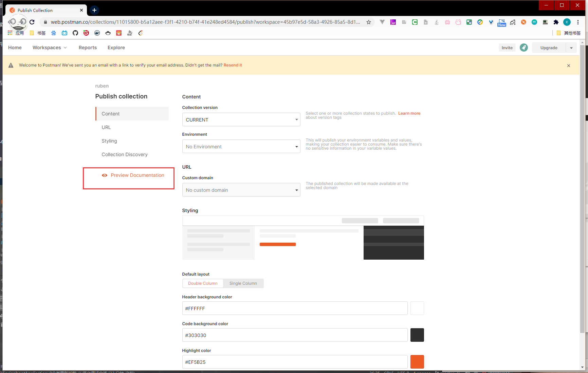
Task: Click the pink cat-face extension icon
Action: [458, 22]
